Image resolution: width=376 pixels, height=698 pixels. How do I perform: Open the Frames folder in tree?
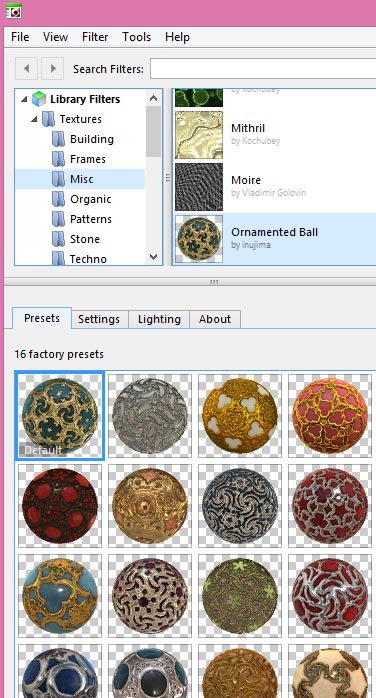tap(88, 159)
